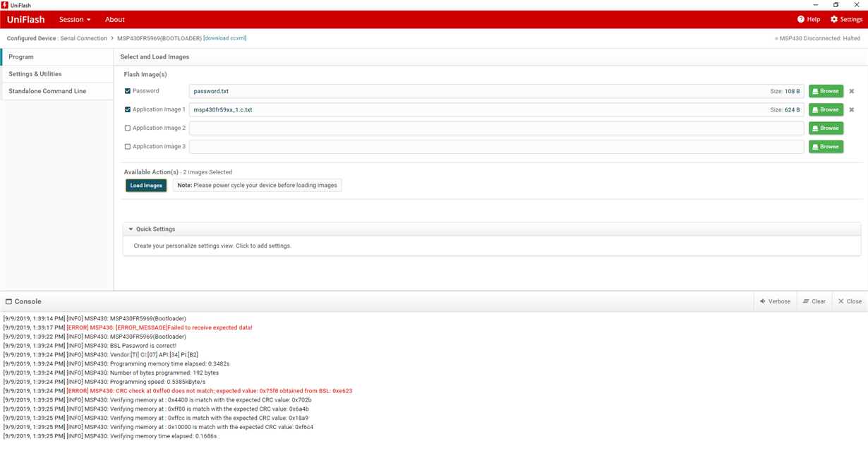868x470 pixels.
Task: Browse for the Password file
Action: coord(826,91)
